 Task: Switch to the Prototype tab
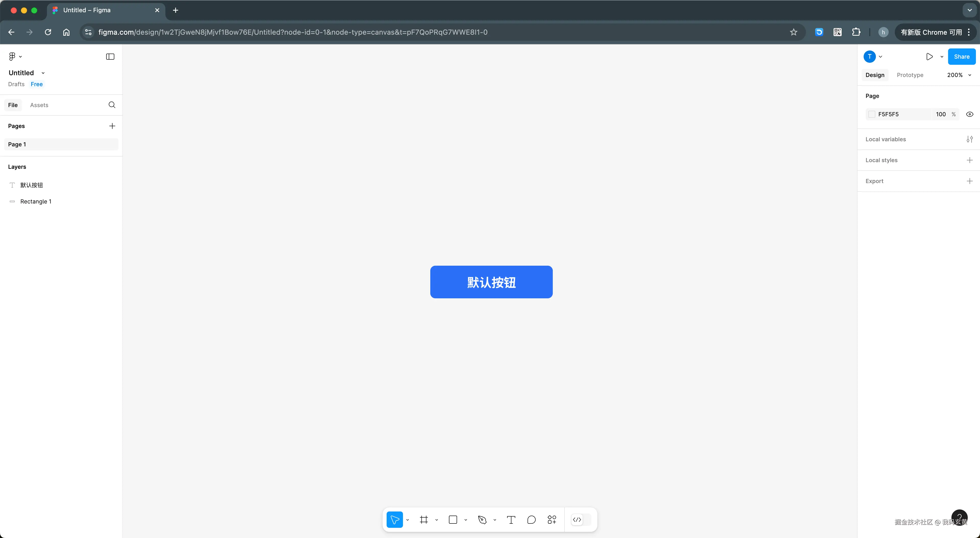(x=910, y=75)
